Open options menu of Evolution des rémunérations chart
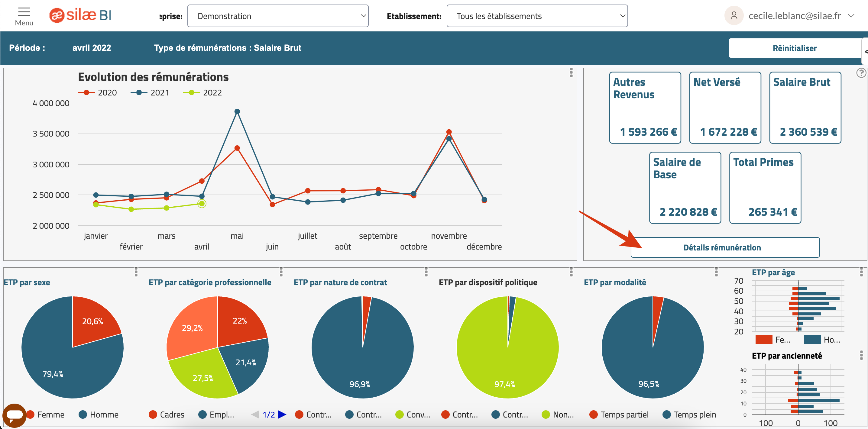Image resolution: width=868 pixels, height=429 pixels. 571,73
